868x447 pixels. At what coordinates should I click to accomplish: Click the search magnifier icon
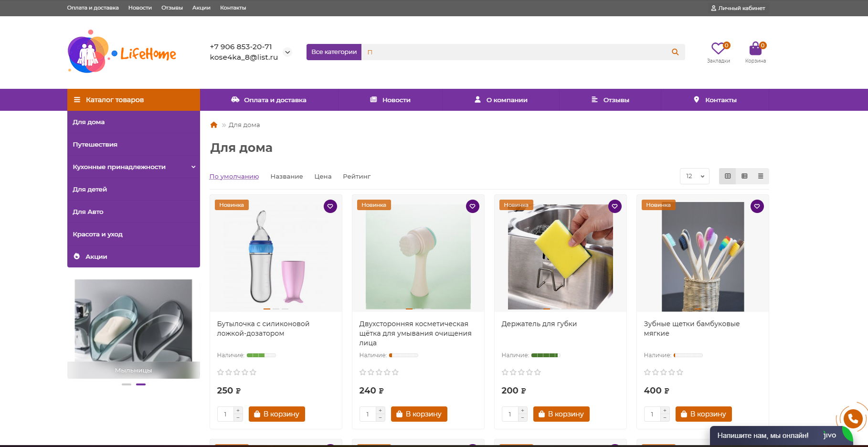(675, 52)
